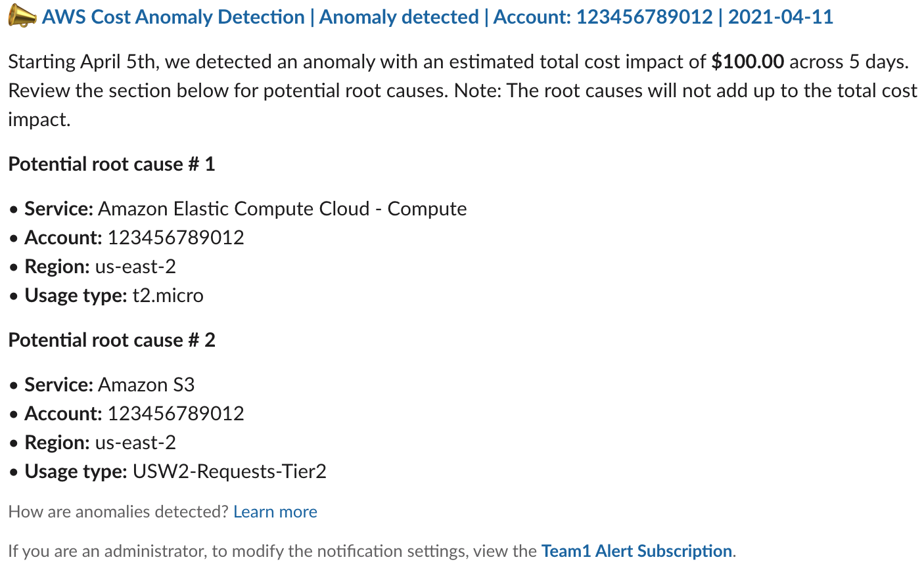Click the Potential root cause # 2 heading
Image resolution: width=924 pixels, height=570 pixels.
click(112, 340)
